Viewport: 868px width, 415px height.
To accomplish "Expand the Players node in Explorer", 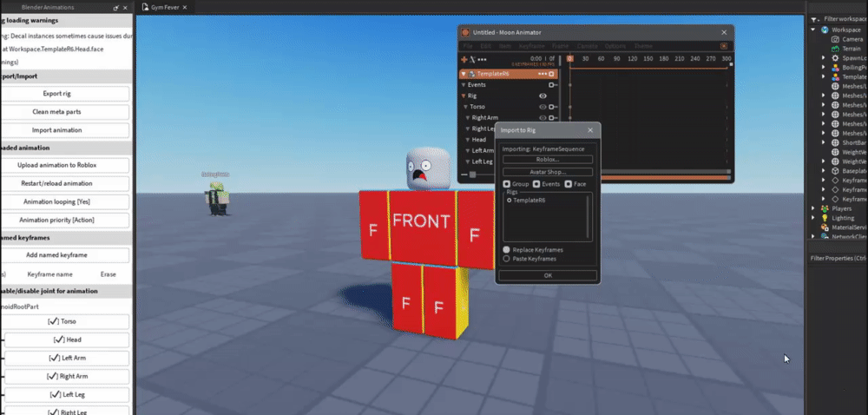I will click(x=813, y=208).
